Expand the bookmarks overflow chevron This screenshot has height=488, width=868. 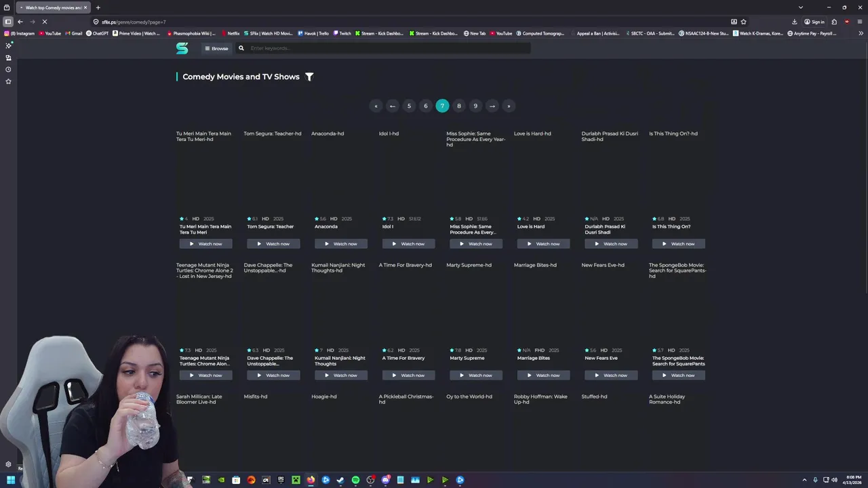[x=860, y=33]
